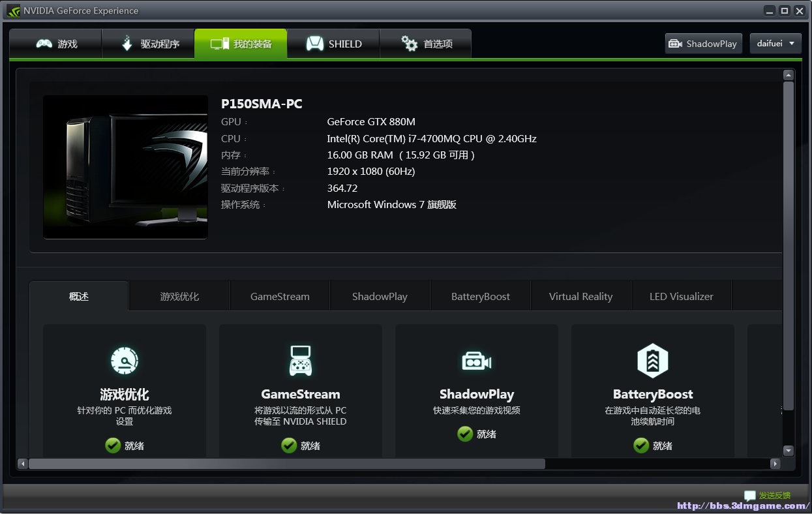Minimize the GeForce Experience window
812x514 pixels.
[x=770, y=10]
